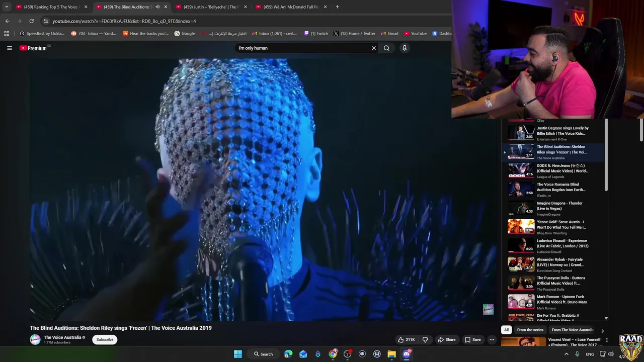
Task: Open the Gmail bookmark
Action: click(389, 34)
